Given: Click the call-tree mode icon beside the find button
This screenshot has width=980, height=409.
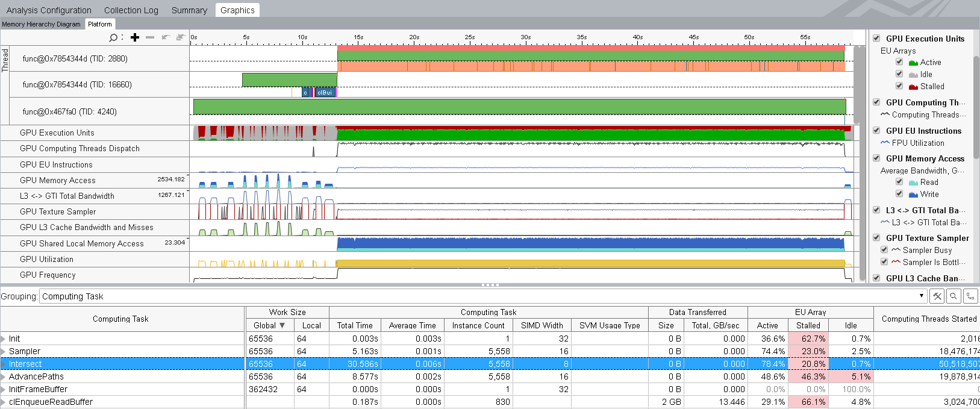Looking at the screenshot, I should click(970, 296).
